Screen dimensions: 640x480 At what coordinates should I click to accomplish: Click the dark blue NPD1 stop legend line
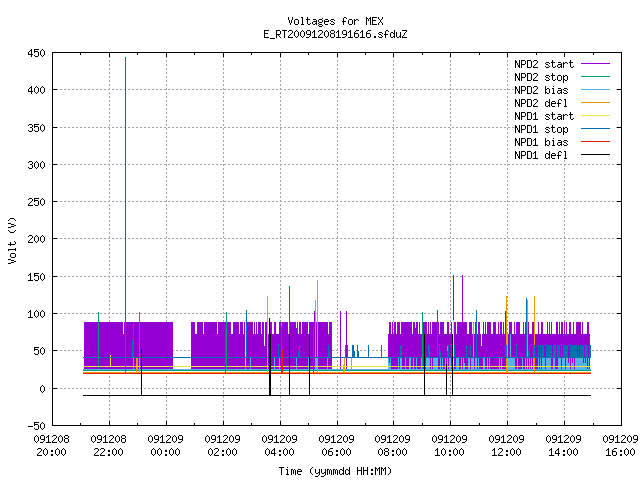(596, 129)
